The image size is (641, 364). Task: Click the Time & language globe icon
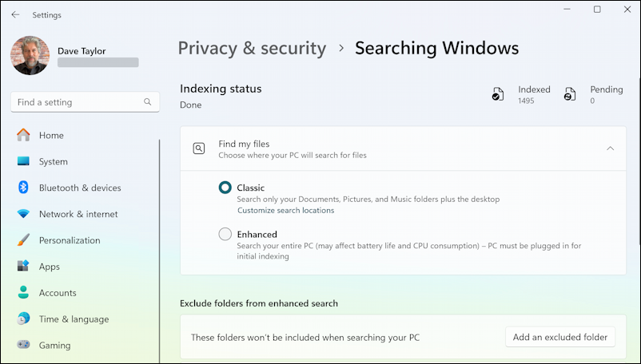pos(23,318)
